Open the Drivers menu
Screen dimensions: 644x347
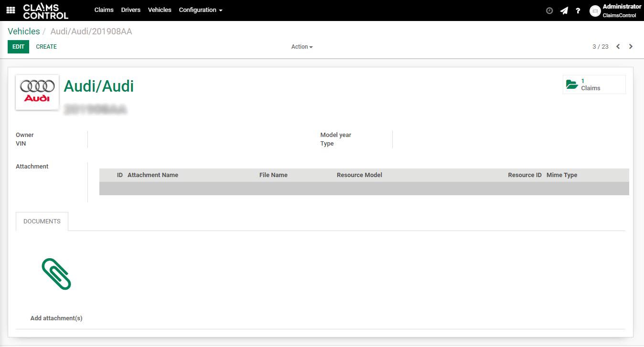click(x=130, y=10)
